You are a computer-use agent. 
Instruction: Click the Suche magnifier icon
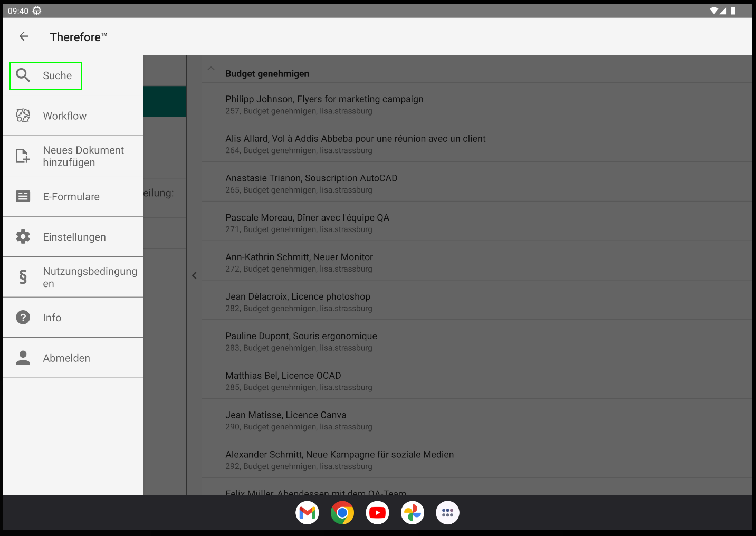pos(23,75)
